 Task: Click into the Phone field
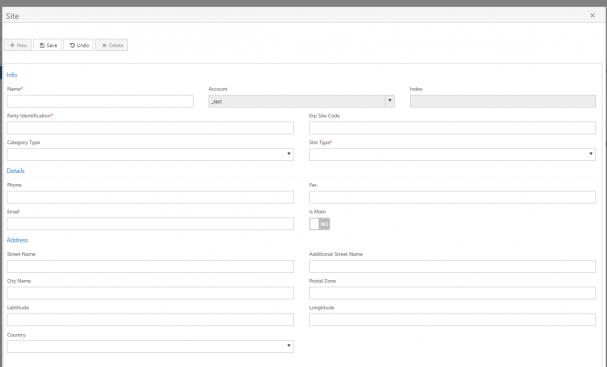click(x=150, y=197)
